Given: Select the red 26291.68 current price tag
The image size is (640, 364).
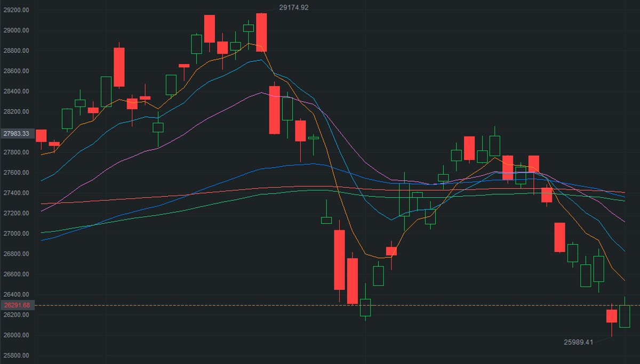Looking at the screenshot, I should [16, 305].
